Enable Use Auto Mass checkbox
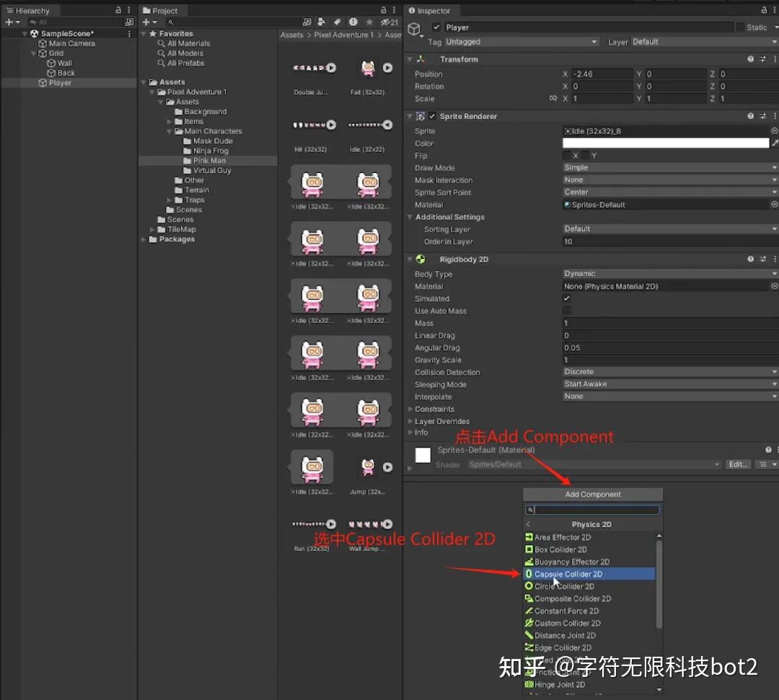This screenshot has height=700, width=779. (x=566, y=311)
